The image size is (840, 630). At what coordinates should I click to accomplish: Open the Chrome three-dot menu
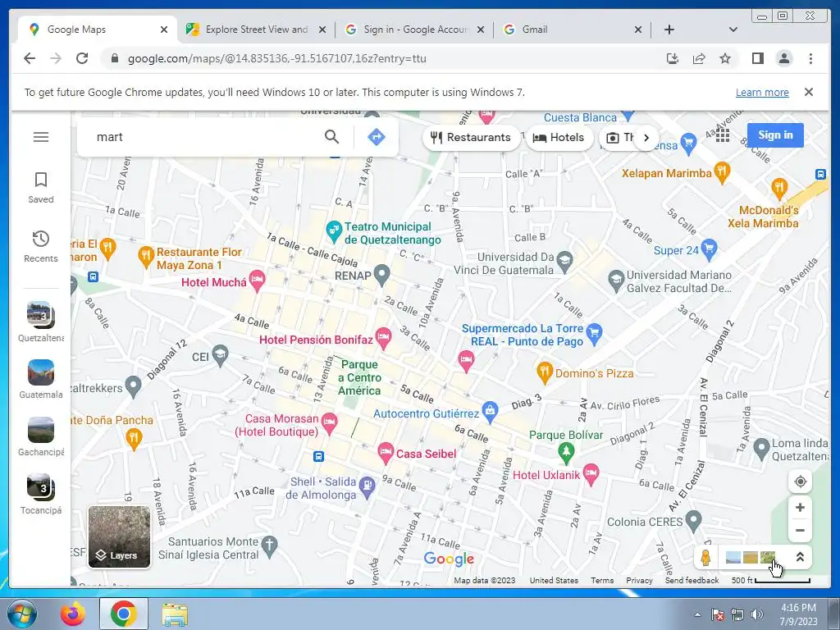(810, 58)
